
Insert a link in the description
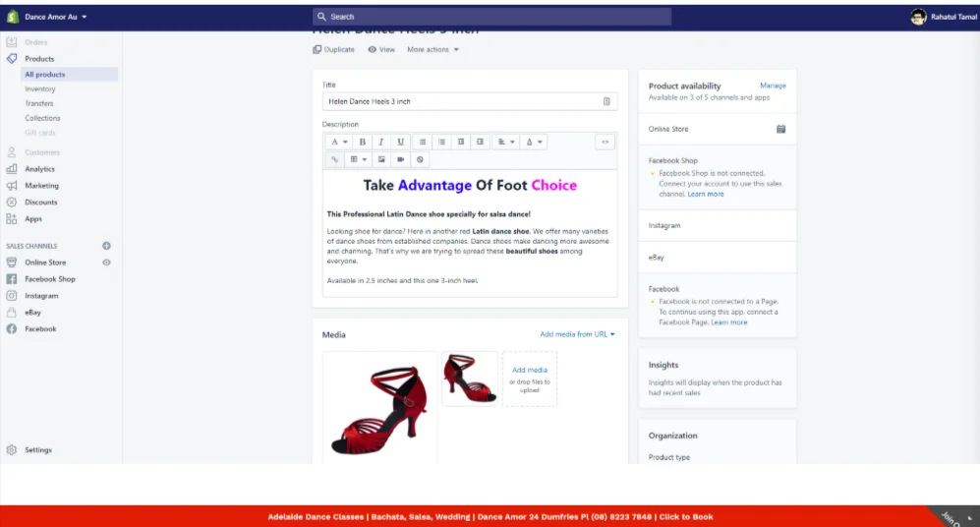tap(334, 159)
